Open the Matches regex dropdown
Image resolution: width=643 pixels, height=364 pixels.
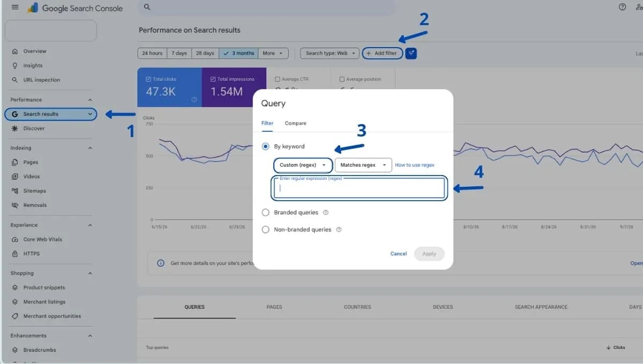coord(363,165)
